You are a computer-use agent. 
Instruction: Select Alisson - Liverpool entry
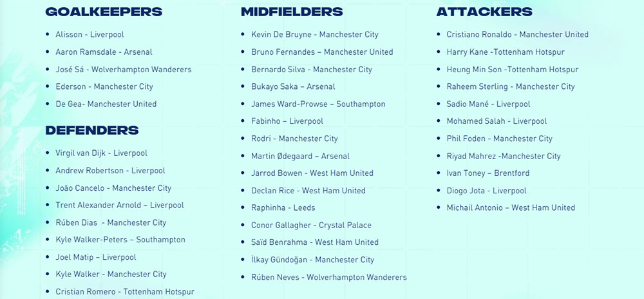[x=90, y=35]
